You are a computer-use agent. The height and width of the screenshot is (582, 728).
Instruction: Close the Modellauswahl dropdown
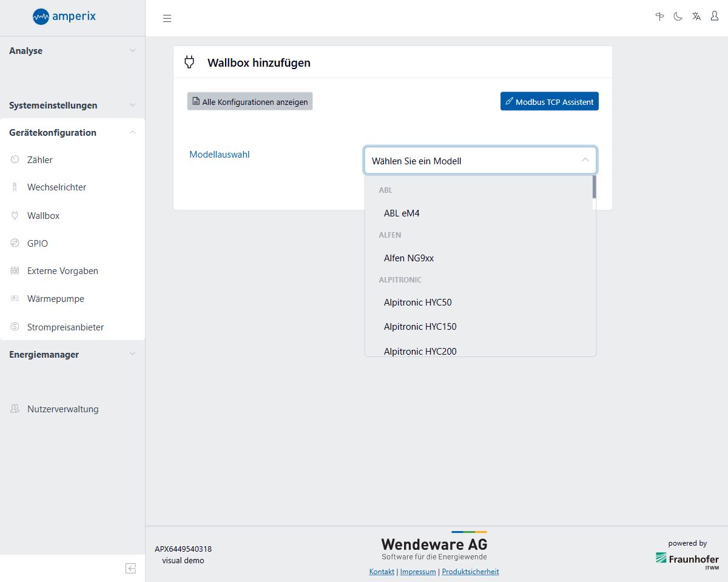click(585, 161)
